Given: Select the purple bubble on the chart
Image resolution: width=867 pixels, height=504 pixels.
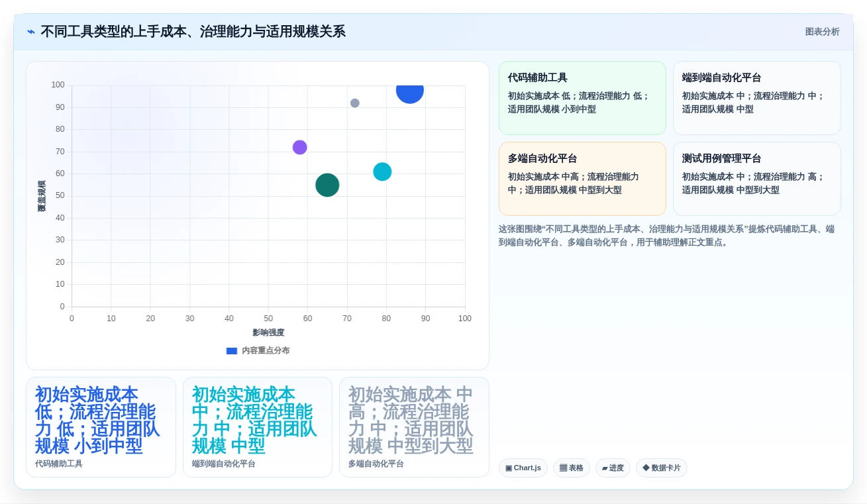Looking at the screenshot, I should (300, 147).
